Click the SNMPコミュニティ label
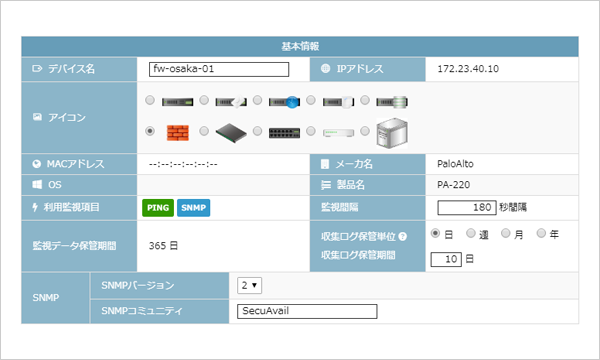 142,311
